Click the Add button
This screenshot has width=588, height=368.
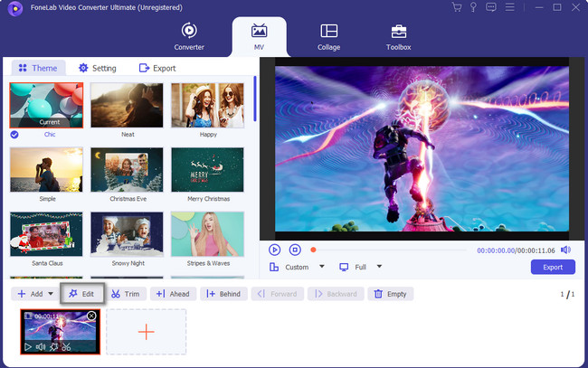[x=30, y=294]
